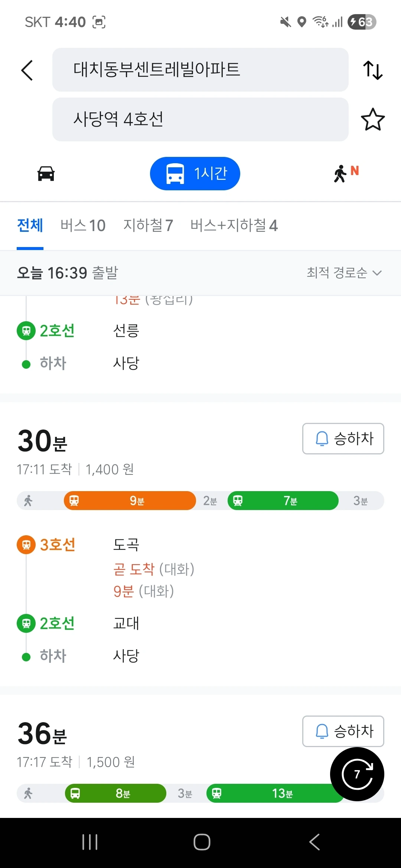Switch to the 지하철 7 tab
Image resolution: width=401 pixels, height=868 pixels.
coord(148,226)
